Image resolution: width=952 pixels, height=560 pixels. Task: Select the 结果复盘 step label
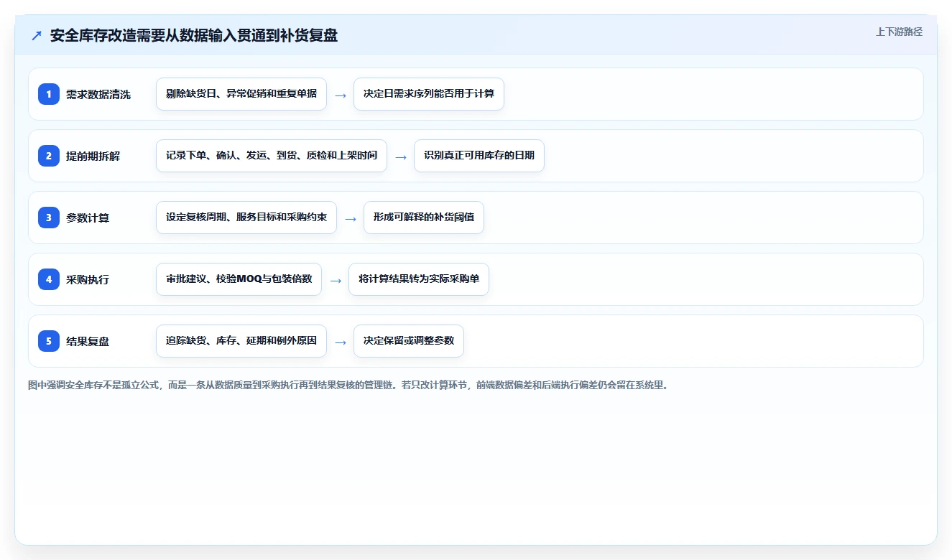(88, 341)
